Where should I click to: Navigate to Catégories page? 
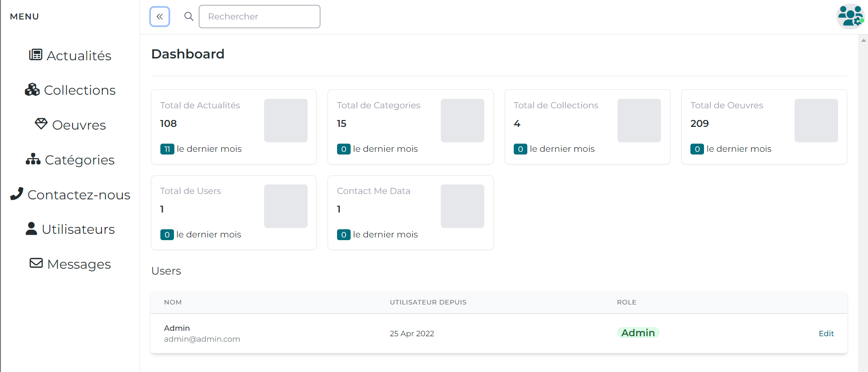pyautogui.click(x=70, y=159)
